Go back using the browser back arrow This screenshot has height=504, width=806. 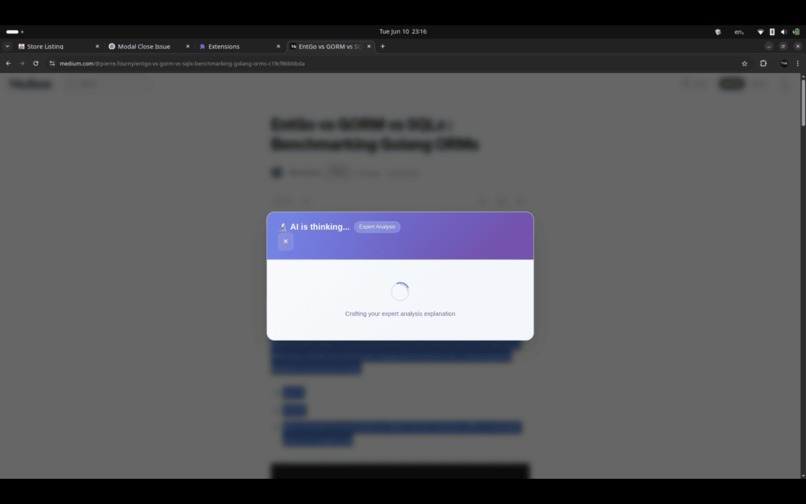8,63
